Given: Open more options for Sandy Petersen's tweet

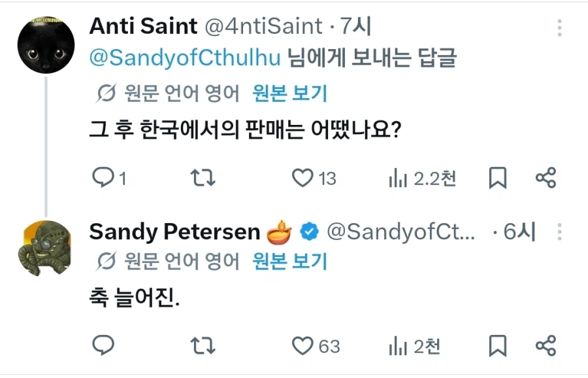Looking at the screenshot, I should 560,232.
